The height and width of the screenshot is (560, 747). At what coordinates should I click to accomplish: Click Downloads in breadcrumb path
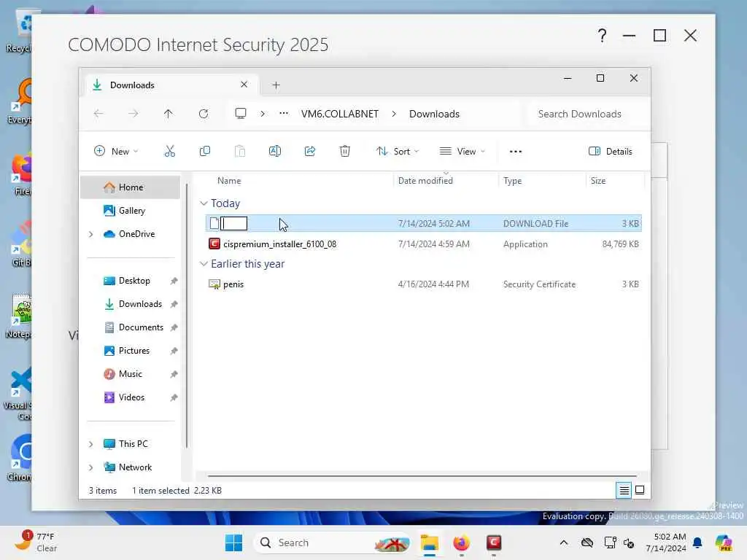435,114
